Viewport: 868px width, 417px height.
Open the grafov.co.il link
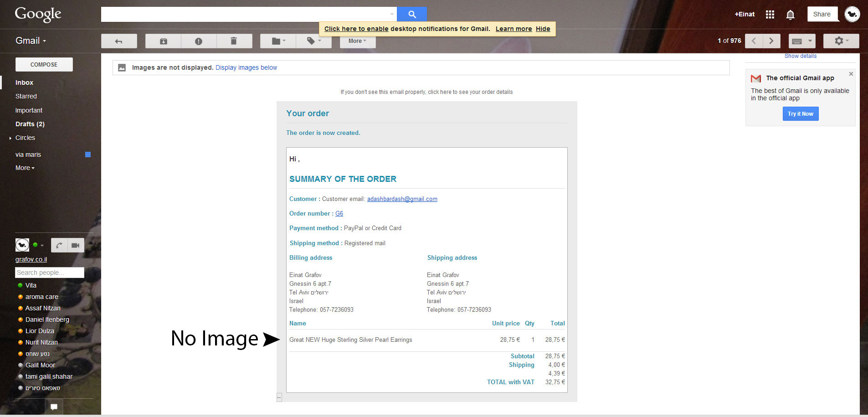tap(31, 259)
